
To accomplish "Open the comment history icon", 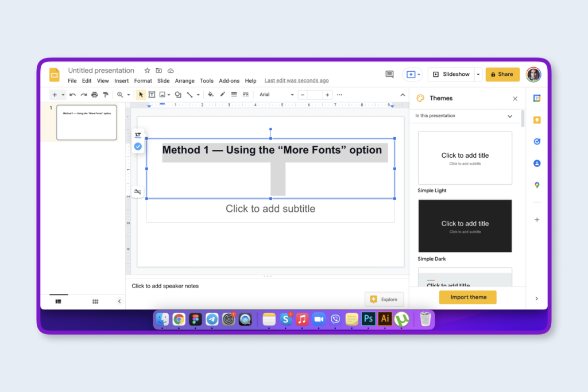I will 390,74.
